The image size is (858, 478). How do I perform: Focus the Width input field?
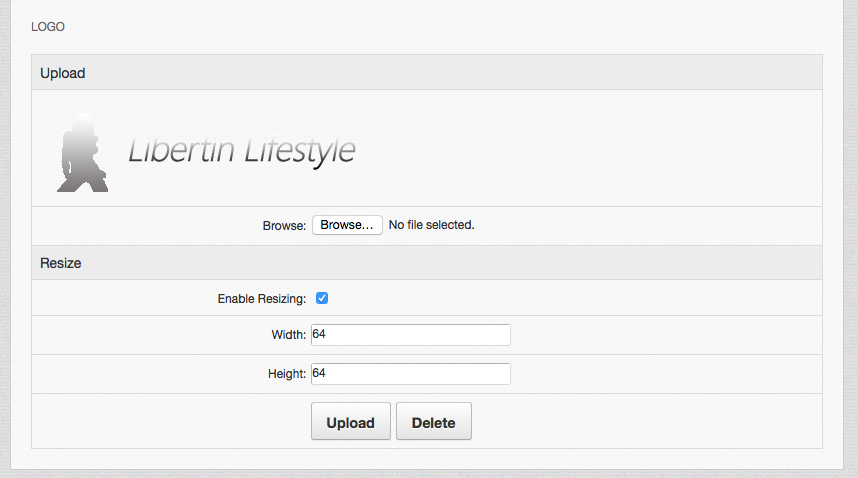click(x=410, y=335)
